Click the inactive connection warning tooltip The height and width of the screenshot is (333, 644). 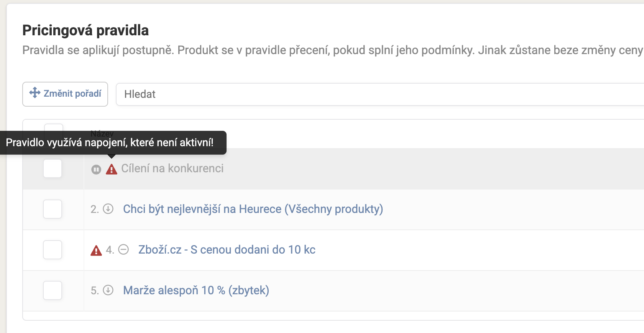tap(113, 143)
